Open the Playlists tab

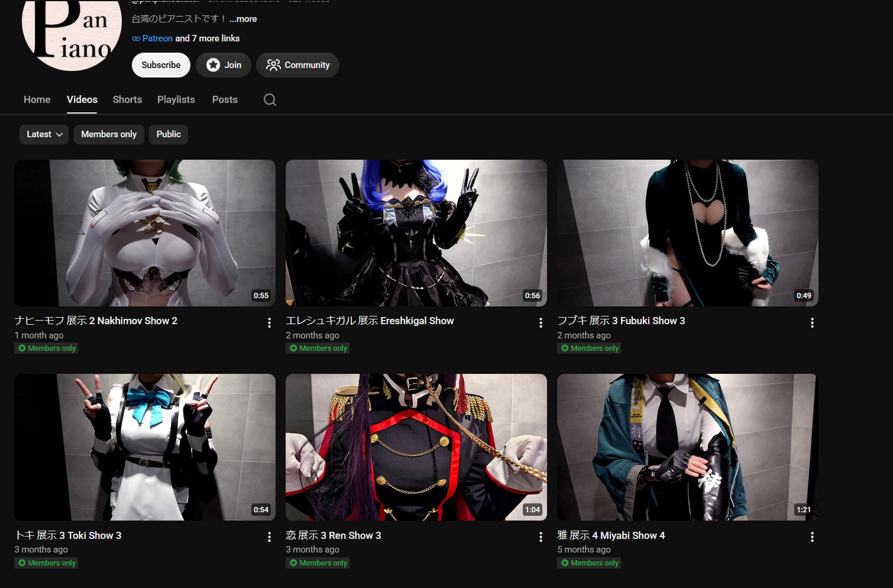pyautogui.click(x=176, y=99)
